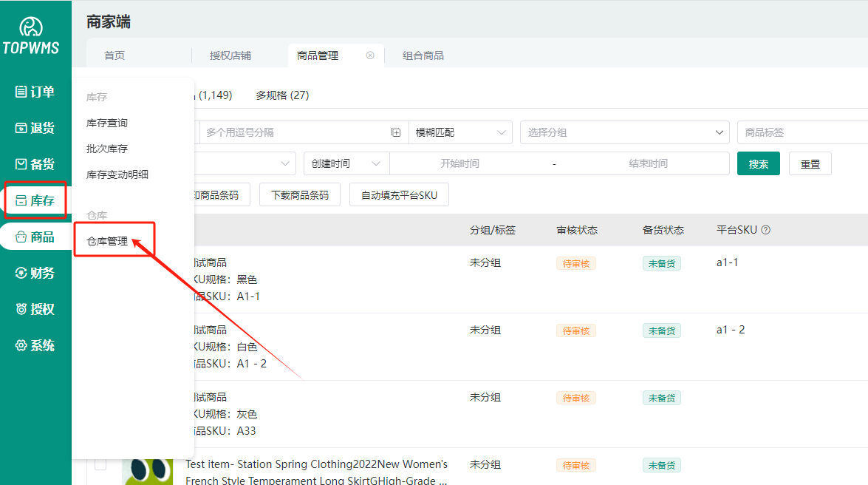This screenshot has width=868, height=485.
Task: Switch to the 组合商品 tab
Action: (423, 55)
